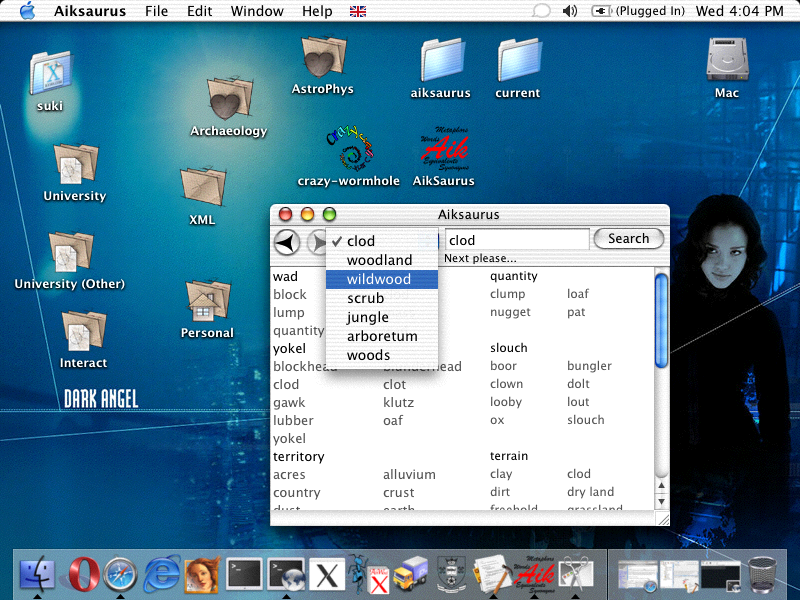Launch Opera from the dock
The width and height of the screenshot is (800, 600).
coord(84,574)
